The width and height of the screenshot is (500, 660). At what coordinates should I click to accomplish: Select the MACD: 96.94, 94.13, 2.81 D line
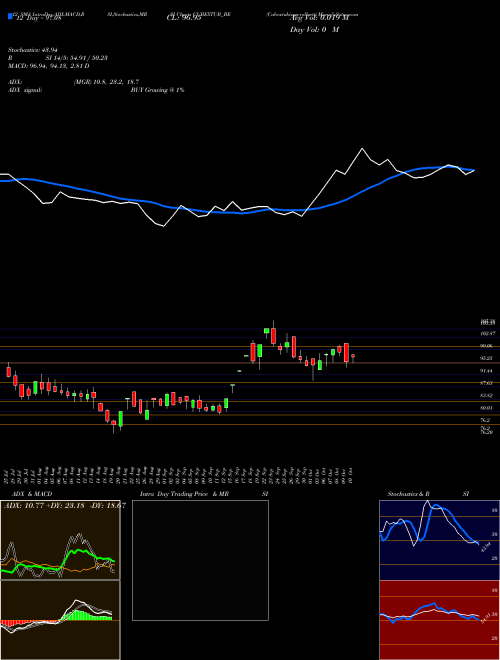(x=49, y=66)
